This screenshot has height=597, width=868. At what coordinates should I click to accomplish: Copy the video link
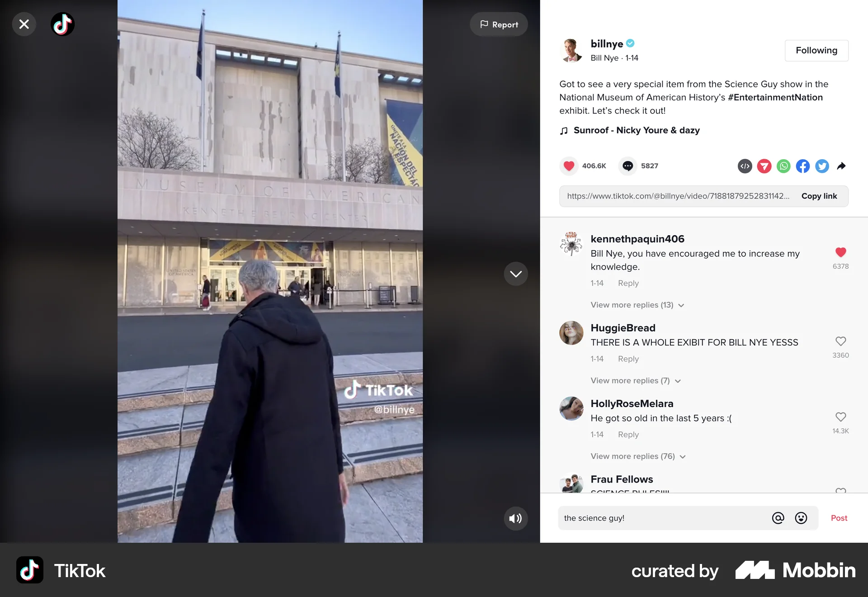coord(819,196)
